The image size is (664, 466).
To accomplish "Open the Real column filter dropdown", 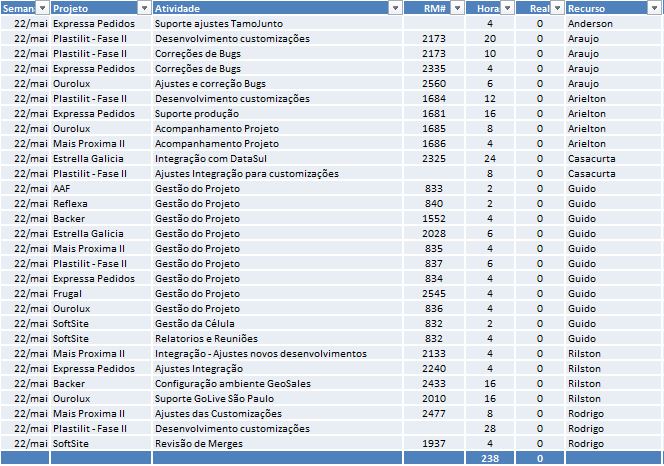I will tap(557, 8).
